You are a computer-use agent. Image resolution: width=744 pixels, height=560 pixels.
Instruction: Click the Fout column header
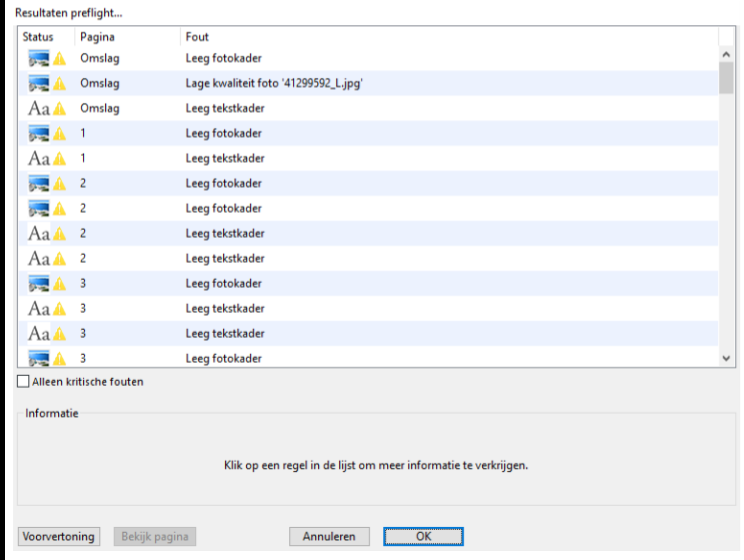coord(197,37)
